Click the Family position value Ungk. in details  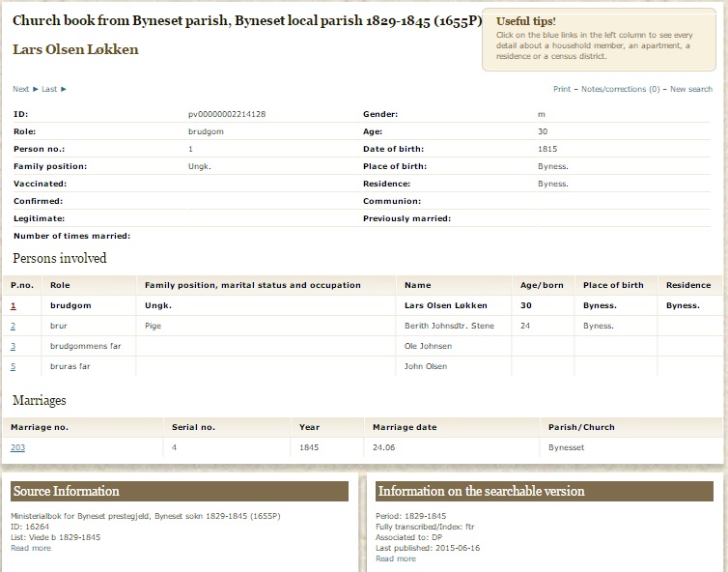200,166
